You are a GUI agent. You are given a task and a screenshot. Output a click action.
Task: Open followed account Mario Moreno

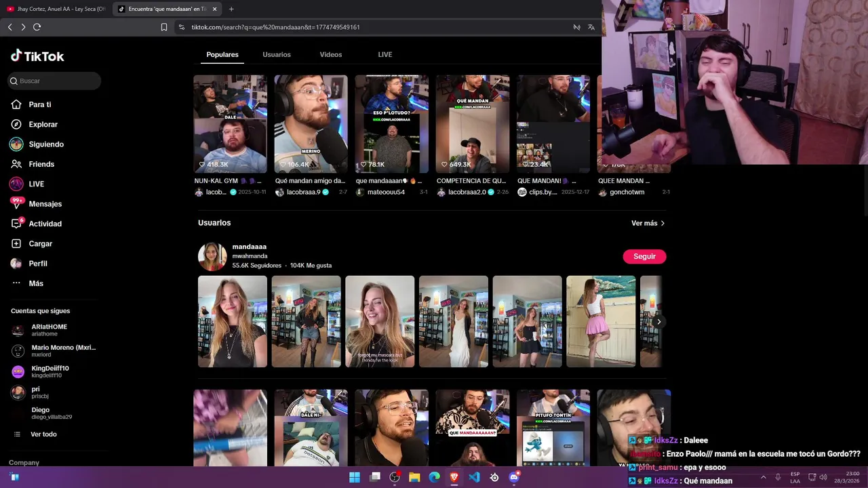(x=54, y=350)
